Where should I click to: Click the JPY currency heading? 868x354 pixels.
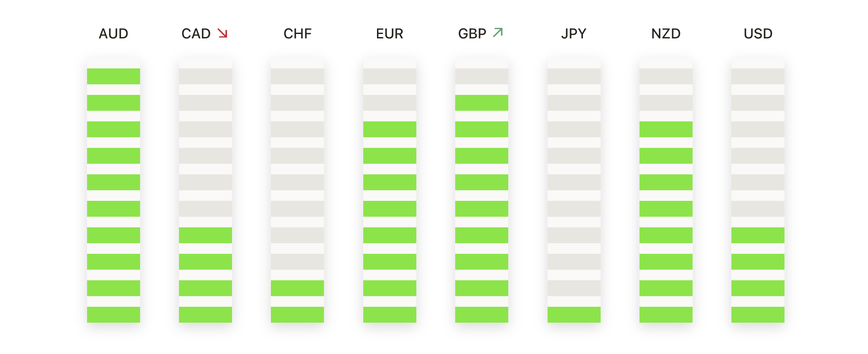[574, 34]
